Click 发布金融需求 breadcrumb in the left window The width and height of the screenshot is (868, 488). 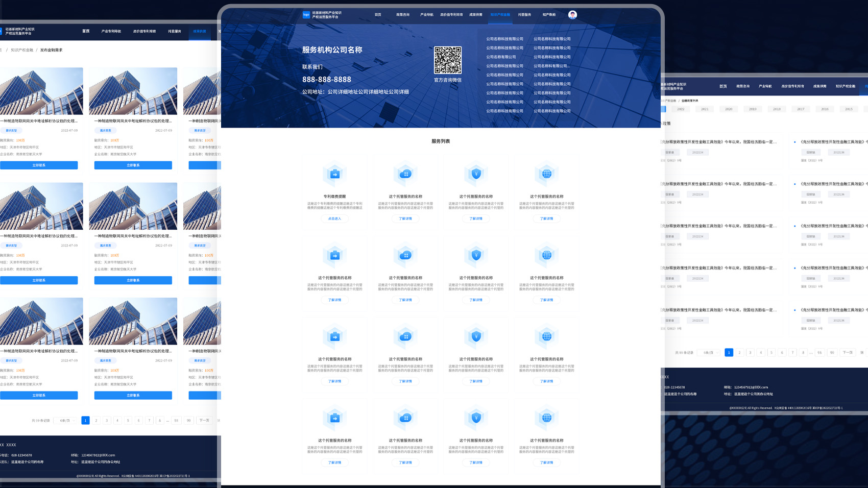[52, 50]
